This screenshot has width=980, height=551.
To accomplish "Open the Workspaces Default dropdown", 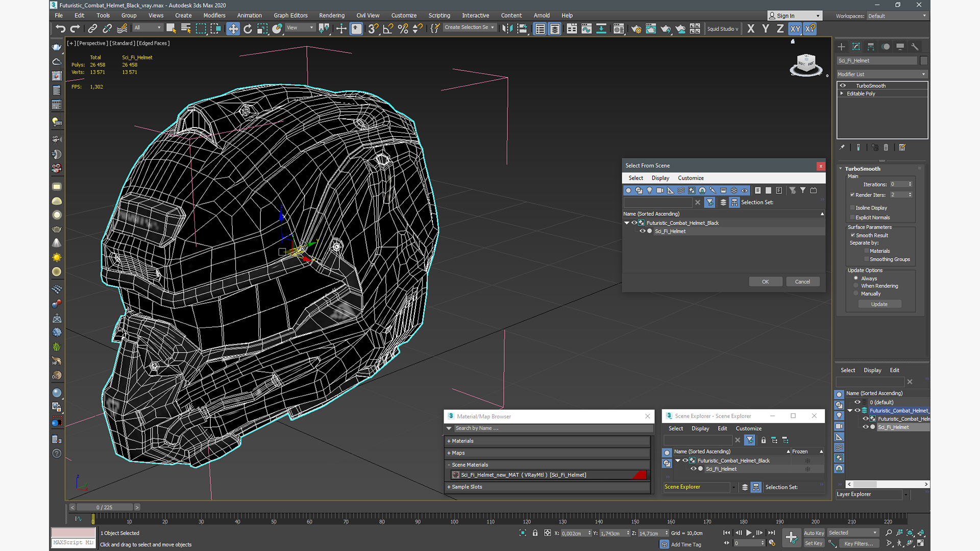I will [x=897, y=16].
